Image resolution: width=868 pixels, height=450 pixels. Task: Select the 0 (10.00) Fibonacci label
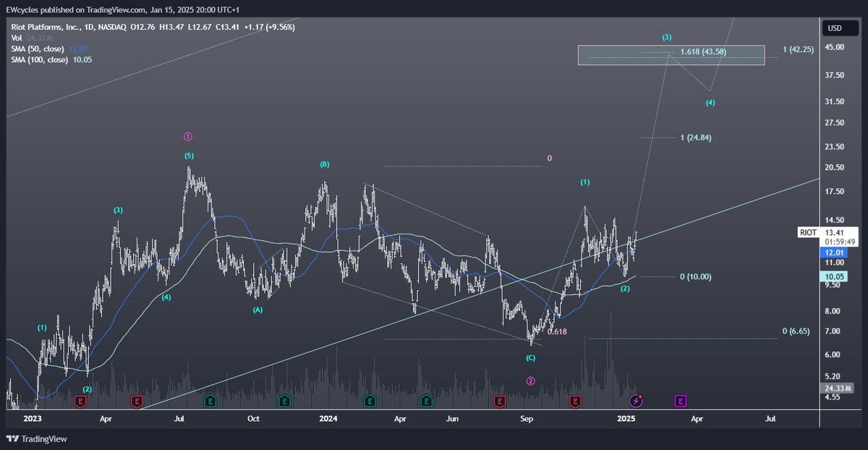pos(696,276)
